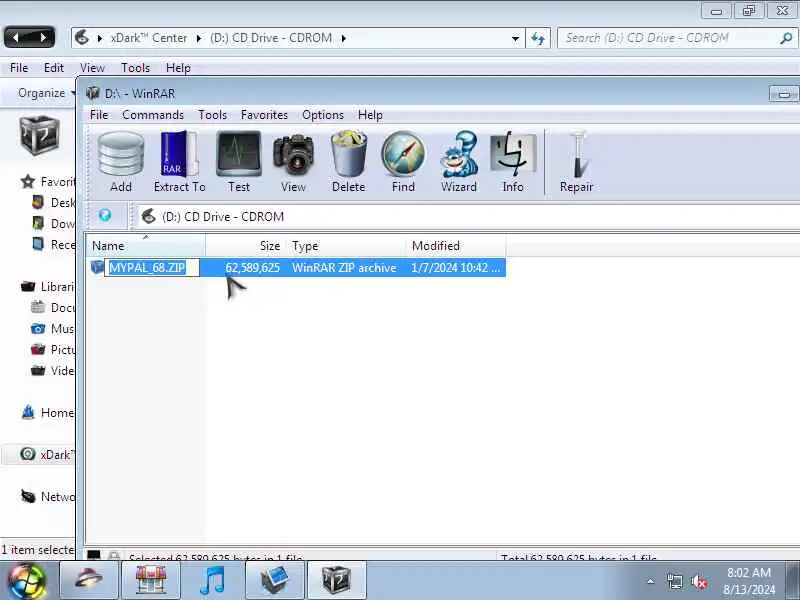Select Libraries in the Explorer sidebar
Screen dimensions: 800x600
48,287
